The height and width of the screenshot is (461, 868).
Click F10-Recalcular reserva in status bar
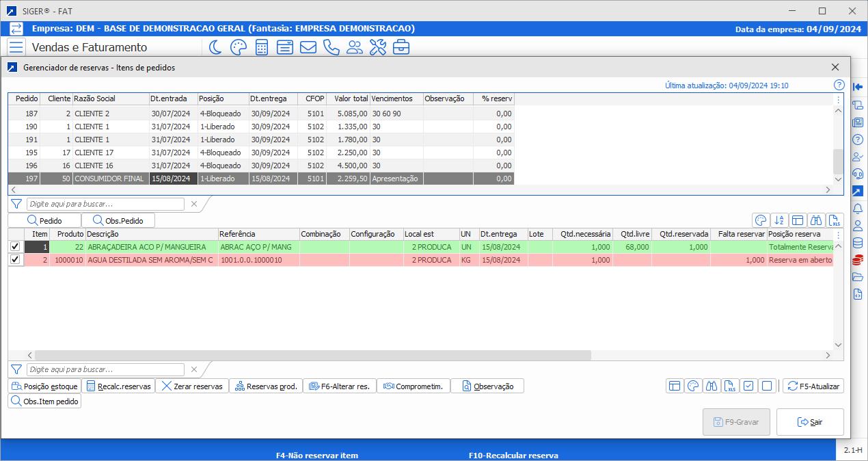513,455
